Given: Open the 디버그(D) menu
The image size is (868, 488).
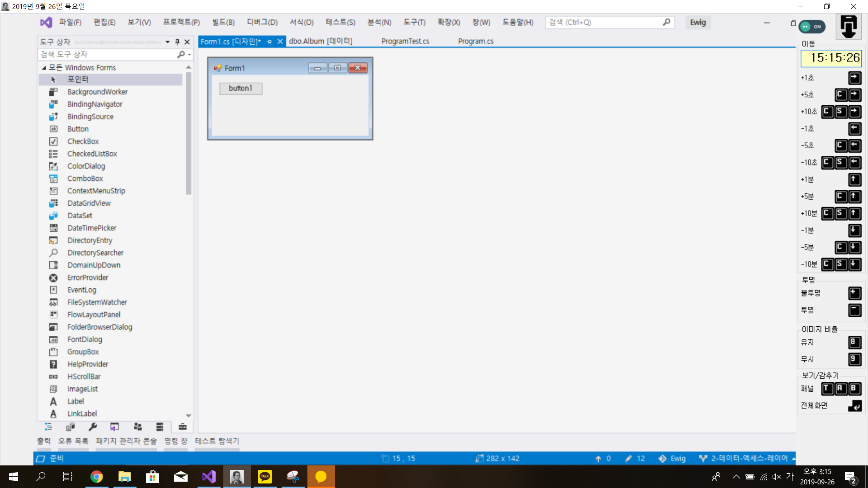Looking at the screenshot, I should click(x=262, y=22).
